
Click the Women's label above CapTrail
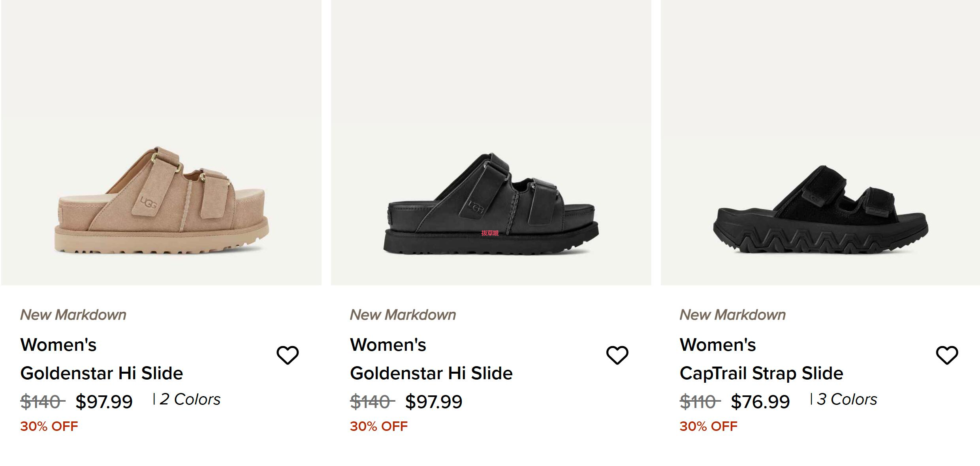718,344
